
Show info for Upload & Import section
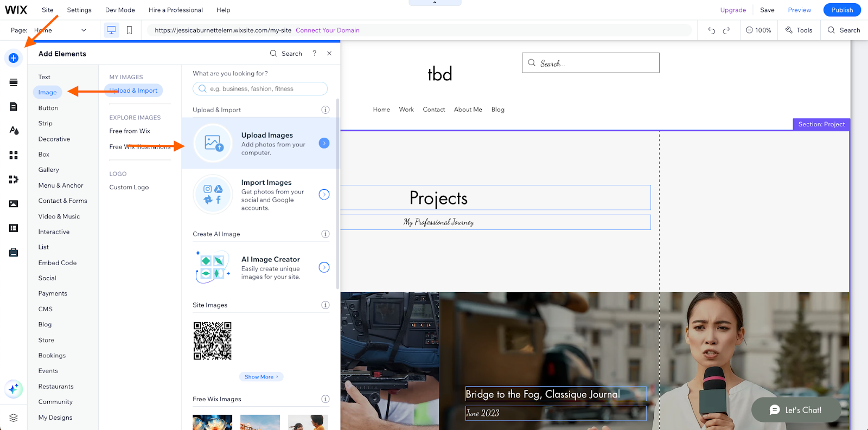pyautogui.click(x=325, y=110)
